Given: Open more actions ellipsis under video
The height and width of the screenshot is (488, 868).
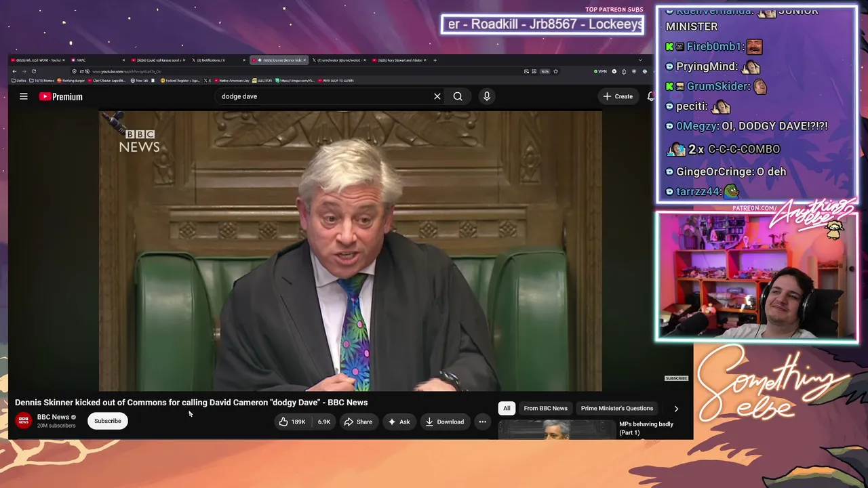Looking at the screenshot, I should (483, 422).
